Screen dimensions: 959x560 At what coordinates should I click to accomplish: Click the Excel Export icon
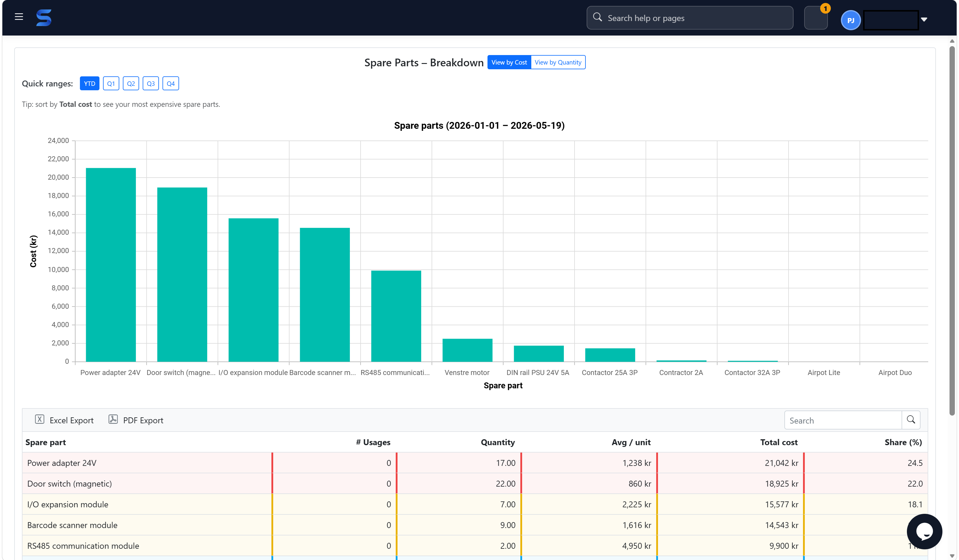click(x=40, y=419)
